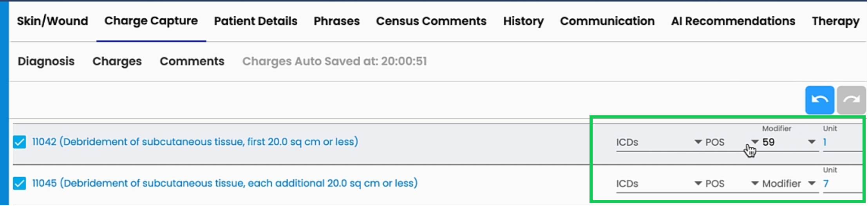Click the Unit field showing 1

pyautogui.click(x=841, y=142)
